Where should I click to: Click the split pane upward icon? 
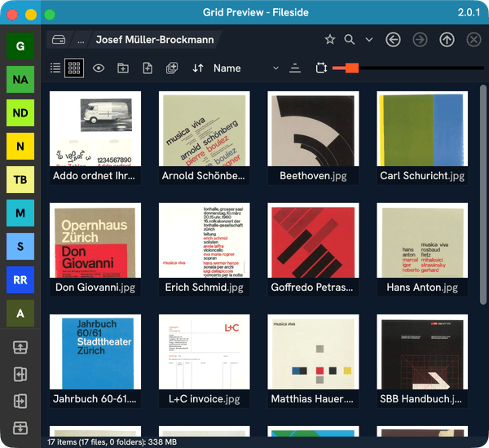[20, 347]
